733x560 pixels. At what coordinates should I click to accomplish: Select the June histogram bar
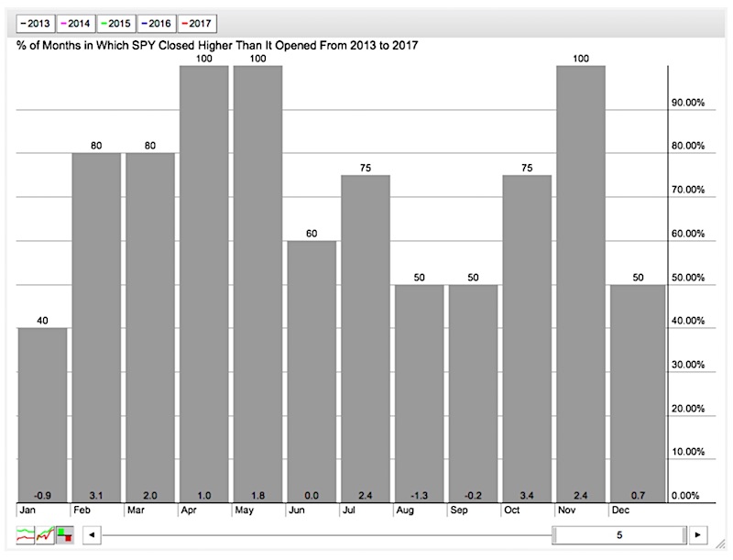[312, 371]
